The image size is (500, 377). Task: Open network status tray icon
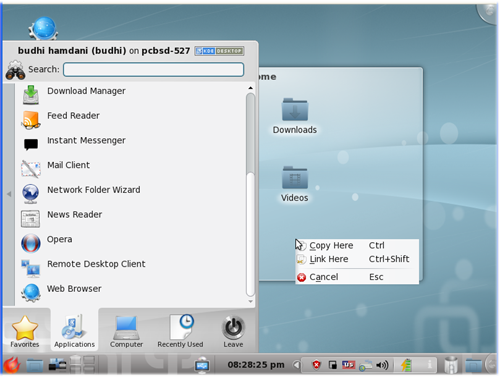[366, 366]
